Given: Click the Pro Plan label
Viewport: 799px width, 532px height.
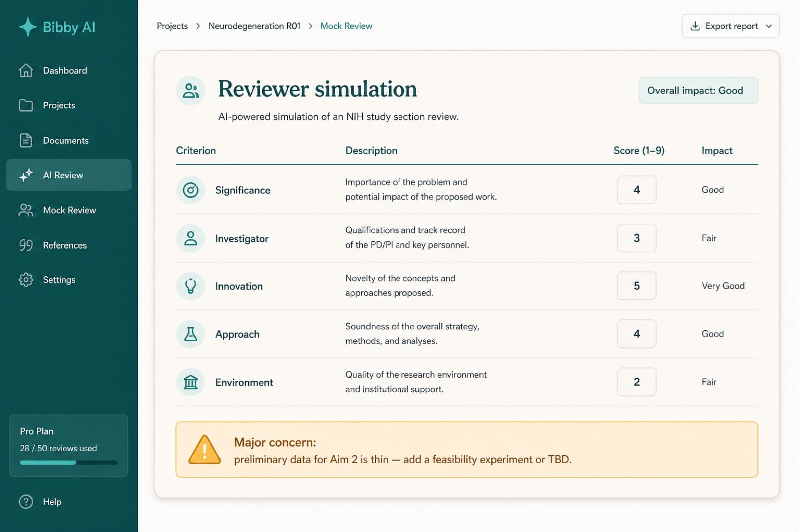Looking at the screenshot, I should click(x=37, y=431).
